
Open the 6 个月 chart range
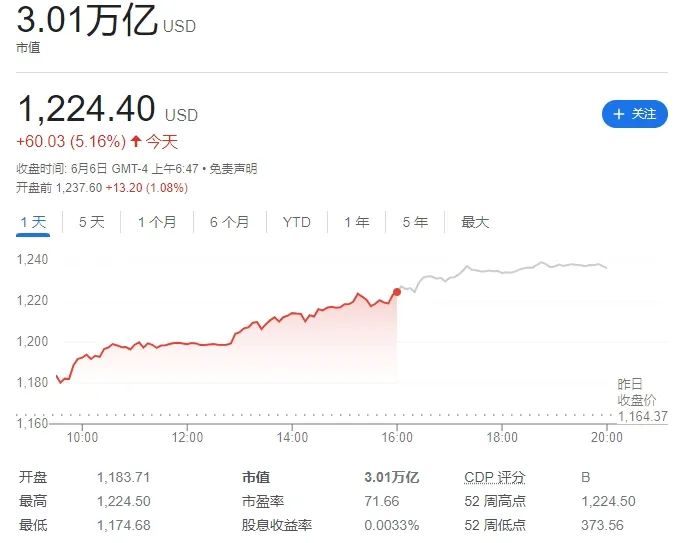pos(229,222)
